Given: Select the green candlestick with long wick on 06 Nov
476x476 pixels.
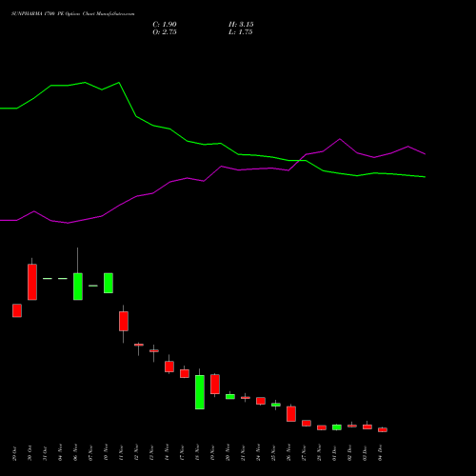Looking at the screenshot, I should point(78,287).
